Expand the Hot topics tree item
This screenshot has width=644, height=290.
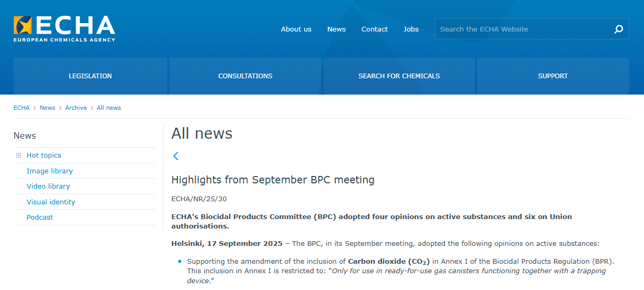[19, 156]
